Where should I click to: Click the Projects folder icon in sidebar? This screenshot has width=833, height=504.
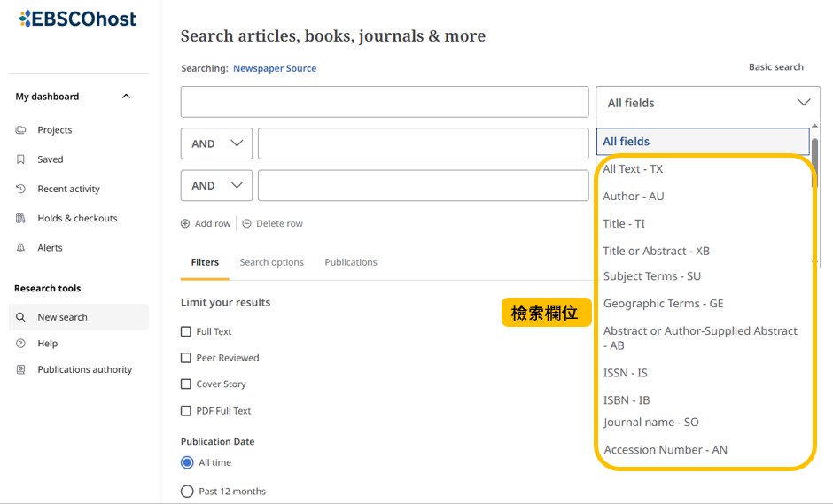(21, 130)
